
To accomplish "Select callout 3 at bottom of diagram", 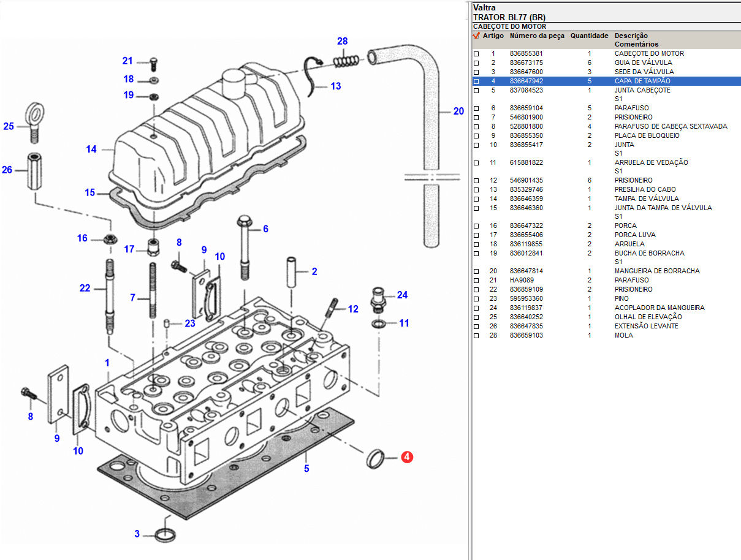I will click(x=137, y=534).
